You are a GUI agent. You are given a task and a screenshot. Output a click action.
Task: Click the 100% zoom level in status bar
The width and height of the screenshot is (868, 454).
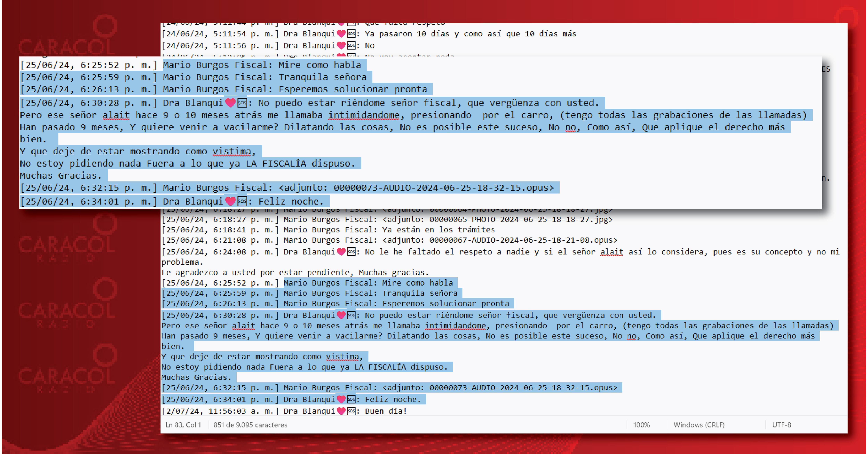[641, 425]
